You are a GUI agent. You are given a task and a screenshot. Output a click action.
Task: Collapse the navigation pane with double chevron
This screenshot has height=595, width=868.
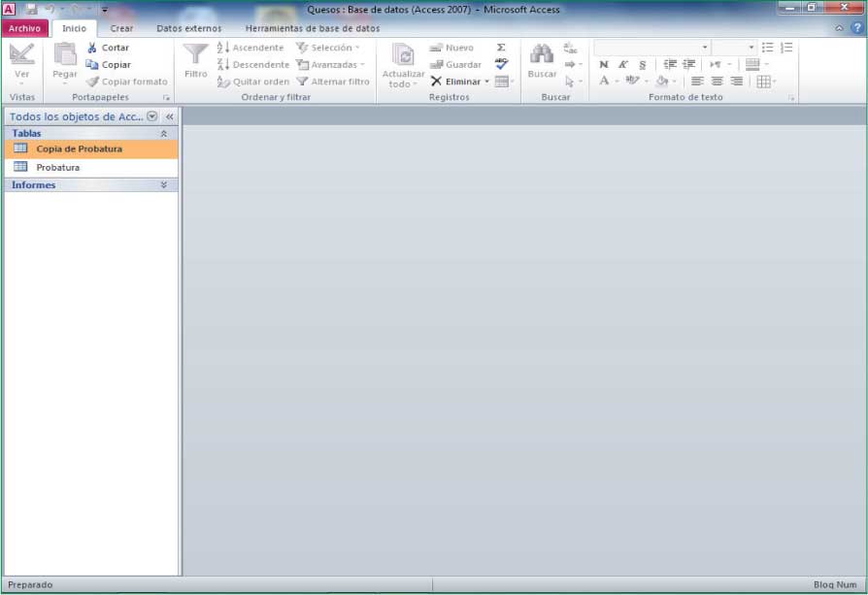(x=169, y=116)
